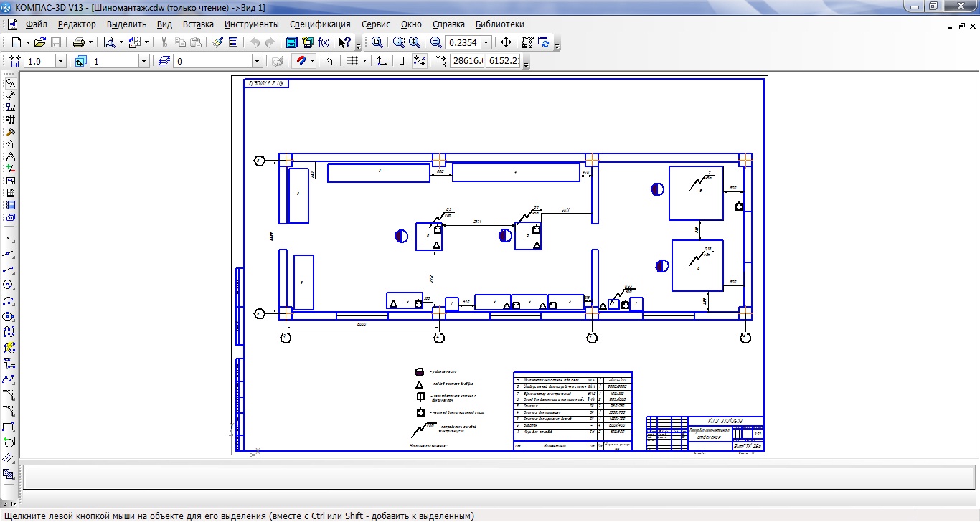The width and height of the screenshot is (980, 522).
Task: Click the 0.2354 zoom scale field
Action: 463,42
